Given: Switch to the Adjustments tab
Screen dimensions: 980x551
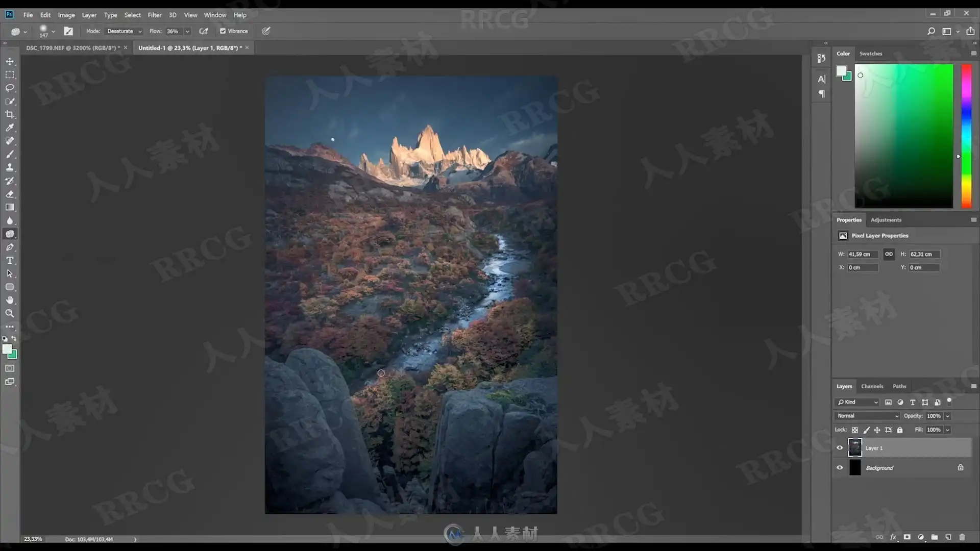Looking at the screenshot, I should click(x=886, y=220).
